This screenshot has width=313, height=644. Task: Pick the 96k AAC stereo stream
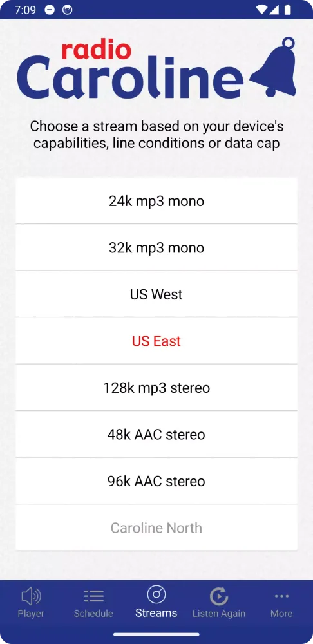pyautogui.click(x=156, y=481)
